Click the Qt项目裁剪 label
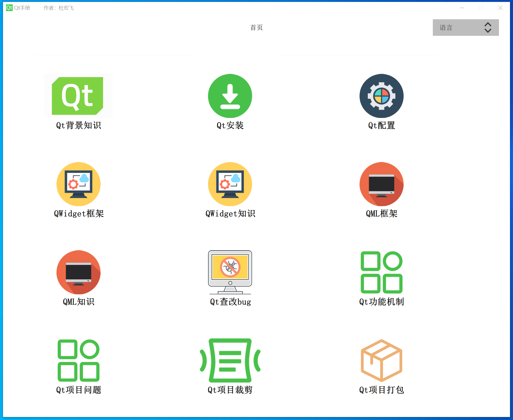Screen dimensions: 513x420 tap(230, 390)
